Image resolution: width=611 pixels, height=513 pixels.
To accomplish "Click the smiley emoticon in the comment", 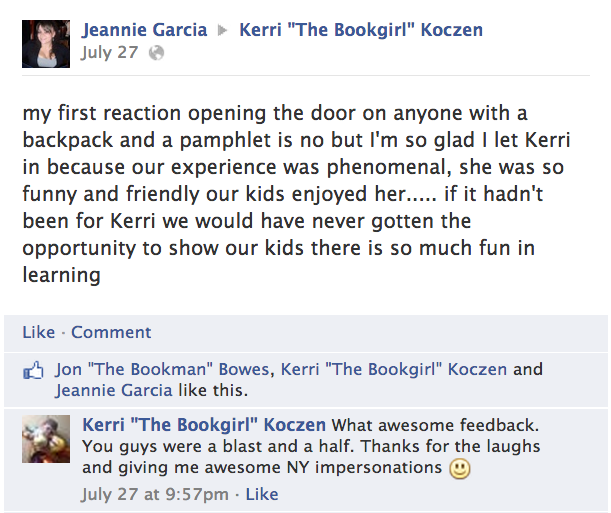I will tap(459, 467).
